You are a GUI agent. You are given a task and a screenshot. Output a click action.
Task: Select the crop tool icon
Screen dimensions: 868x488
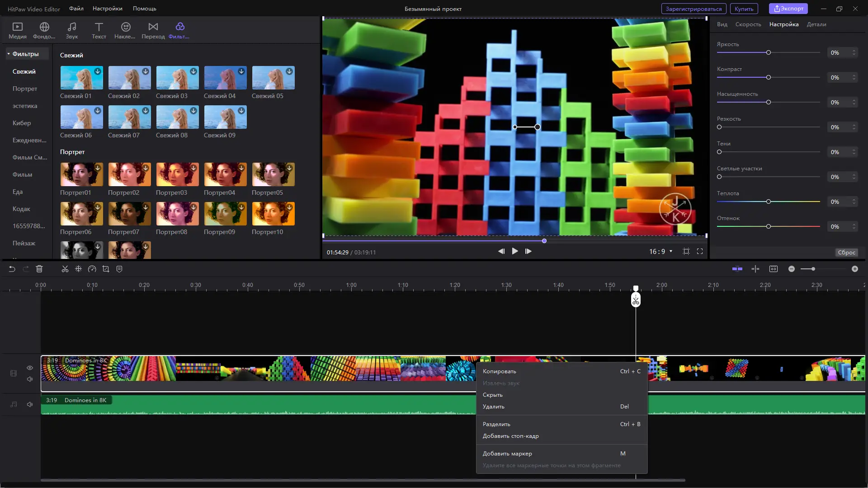(x=106, y=269)
